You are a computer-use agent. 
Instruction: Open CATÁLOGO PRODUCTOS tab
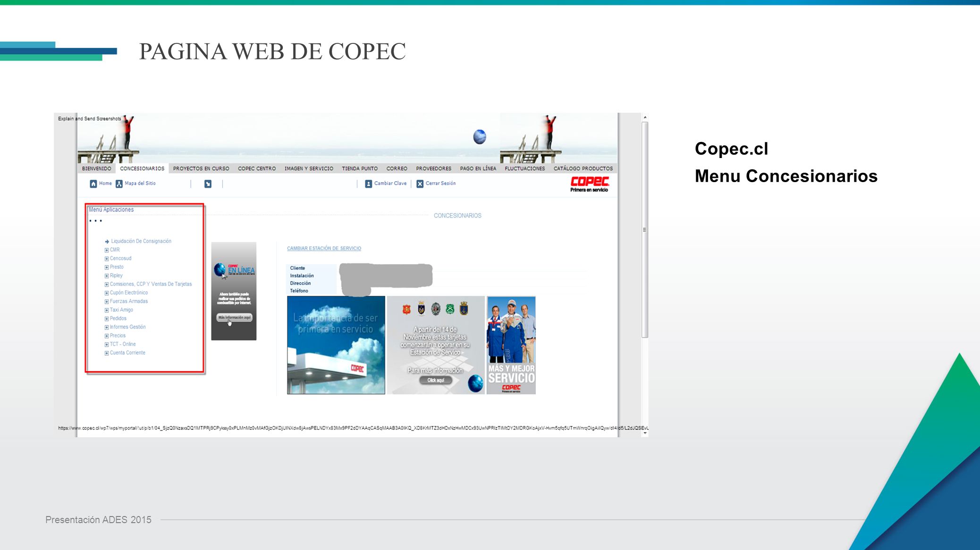(x=583, y=168)
